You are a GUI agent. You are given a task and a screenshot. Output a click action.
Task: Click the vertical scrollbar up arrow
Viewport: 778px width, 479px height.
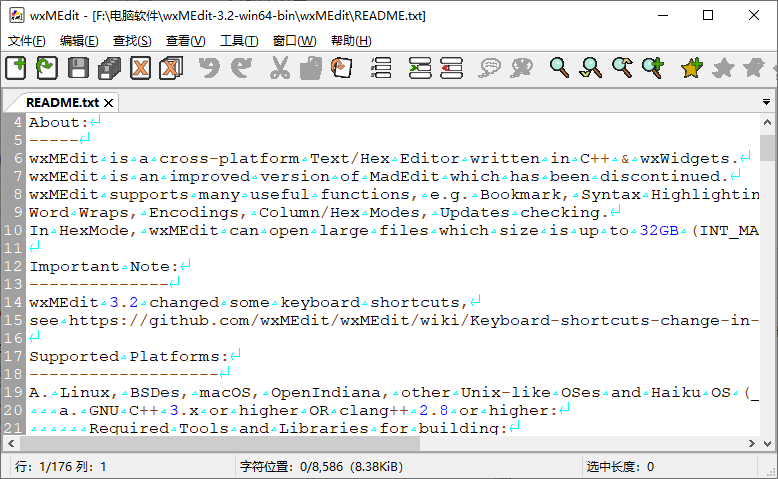click(x=767, y=122)
